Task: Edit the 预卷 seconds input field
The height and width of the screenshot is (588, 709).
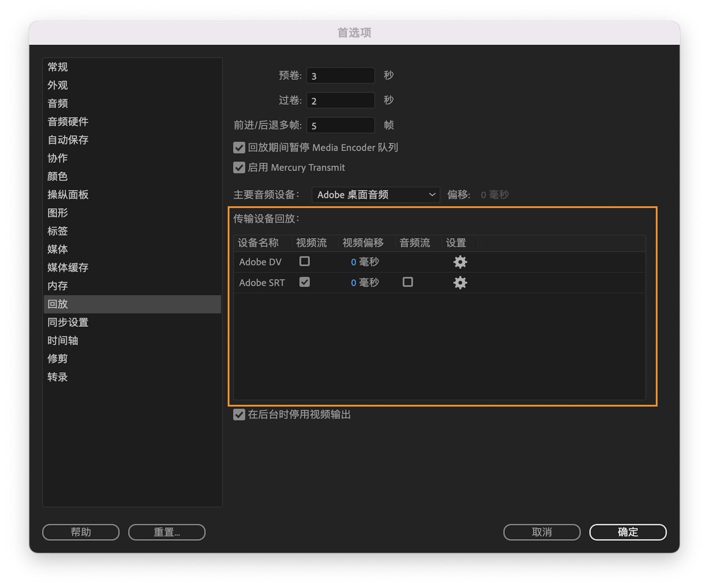Action: click(340, 75)
